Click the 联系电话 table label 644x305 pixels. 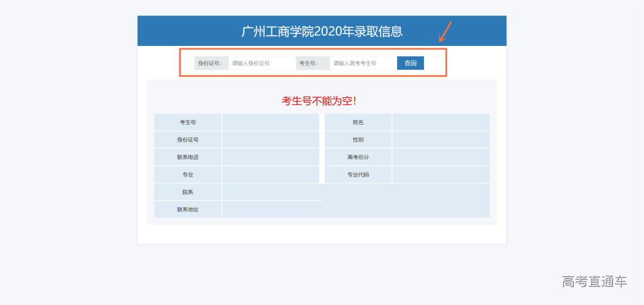pyautogui.click(x=188, y=157)
